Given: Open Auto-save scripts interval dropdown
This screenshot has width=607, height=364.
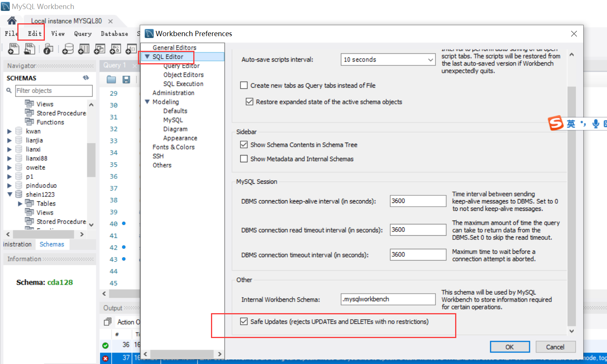Looking at the screenshot, I should click(388, 59).
